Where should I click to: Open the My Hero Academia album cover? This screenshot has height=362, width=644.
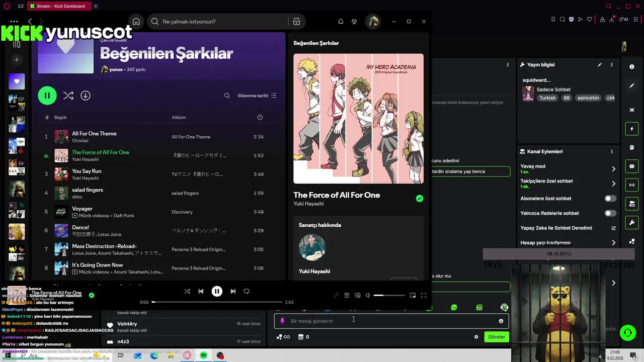tap(358, 119)
